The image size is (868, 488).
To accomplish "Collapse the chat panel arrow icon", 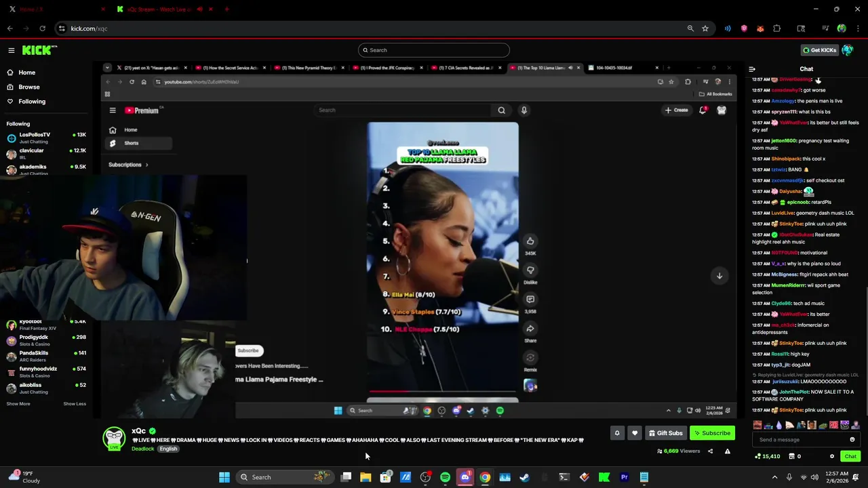I will click(752, 68).
